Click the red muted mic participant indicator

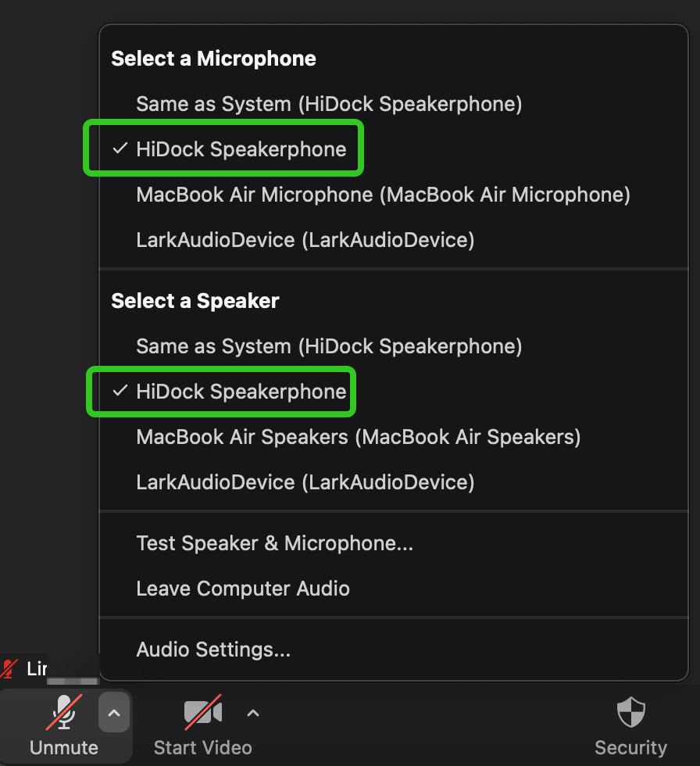[9, 669]
